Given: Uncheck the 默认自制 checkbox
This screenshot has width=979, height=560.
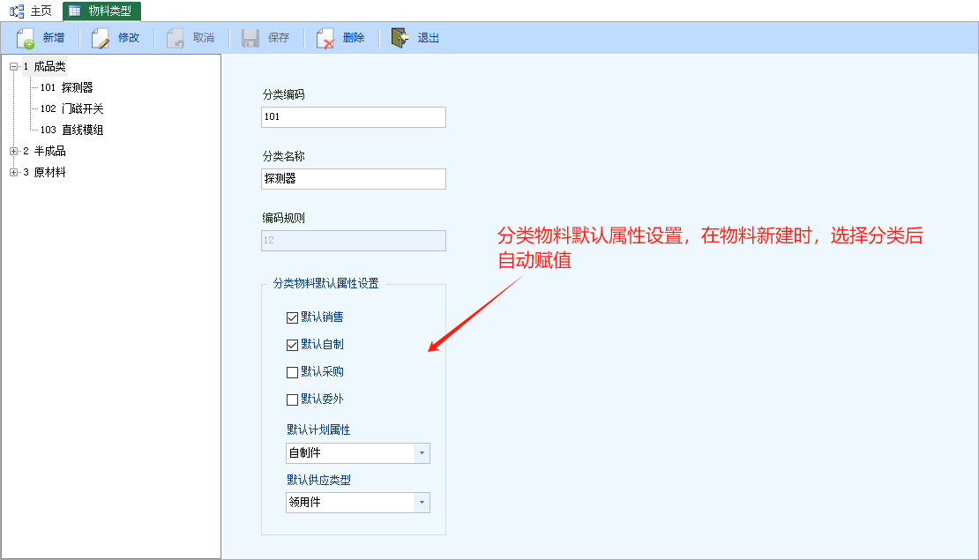Looking at the screenshot, I should click(x=292, y=345).
